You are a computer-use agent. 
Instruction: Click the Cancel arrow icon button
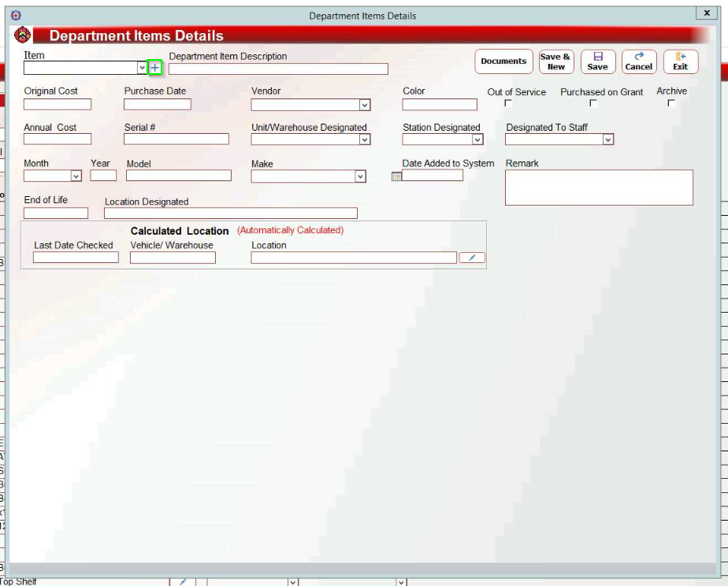[x=638, y=61]
